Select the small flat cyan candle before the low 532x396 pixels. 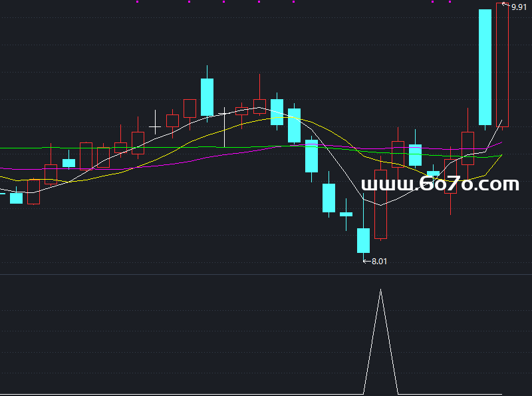(x=346, y=214)
